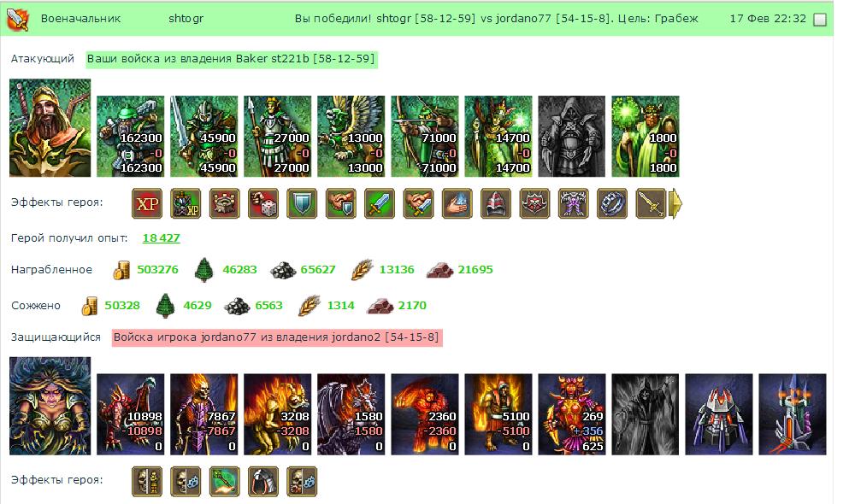Tick the checkbox beside 17 Фев 22:32

point(820,20)
